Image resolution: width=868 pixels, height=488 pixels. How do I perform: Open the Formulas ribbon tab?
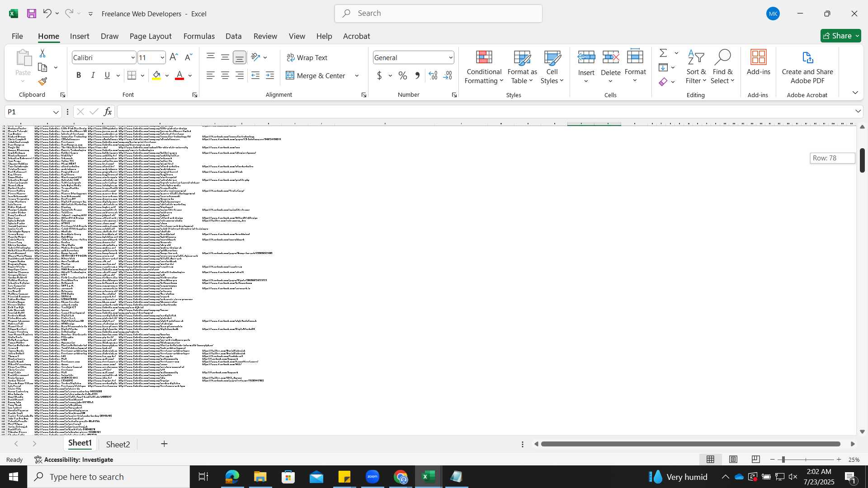point(199,36)
